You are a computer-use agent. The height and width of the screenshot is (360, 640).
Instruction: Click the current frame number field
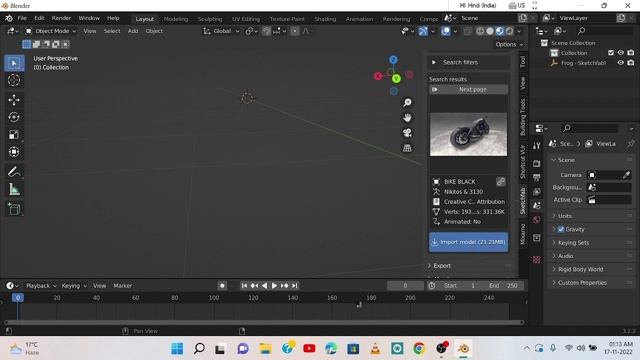click(x=405, y=286)
